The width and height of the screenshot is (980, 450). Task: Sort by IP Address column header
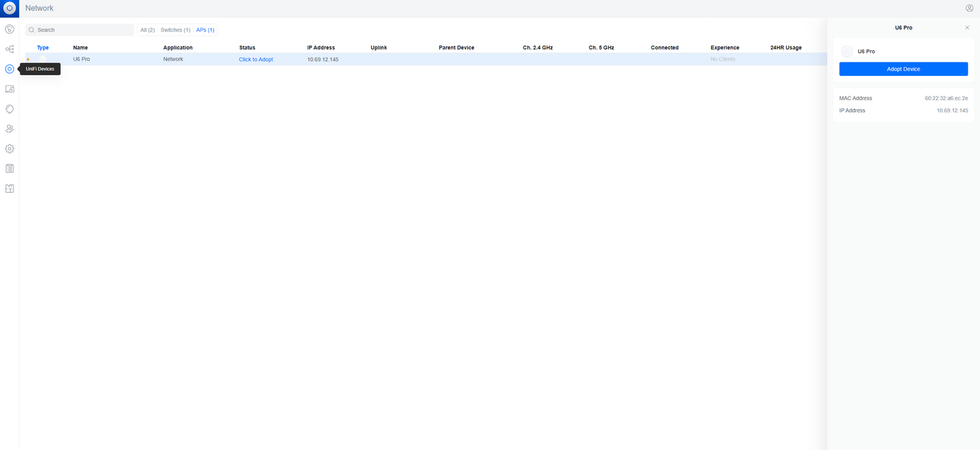click(x=321, y=48)
